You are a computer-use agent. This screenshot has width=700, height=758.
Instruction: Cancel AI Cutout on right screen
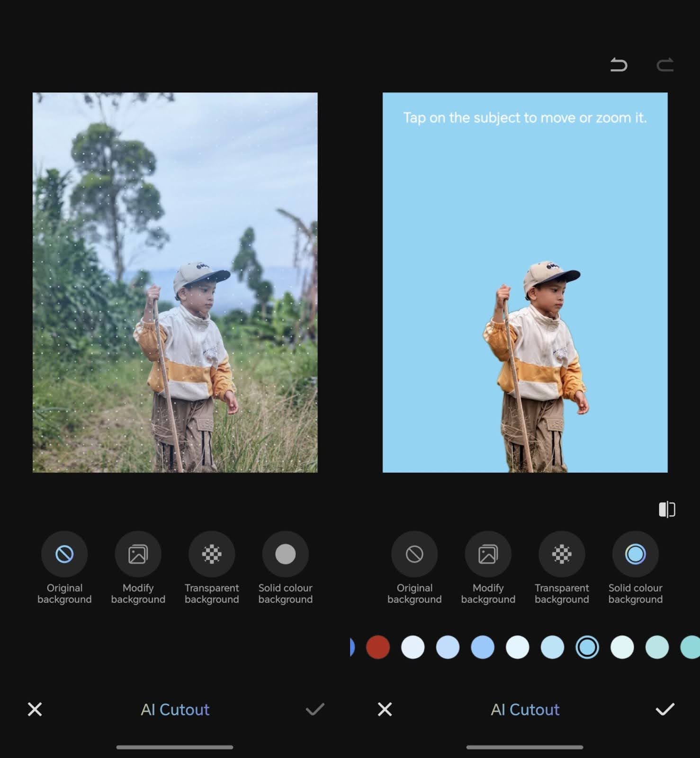point(385,709)
